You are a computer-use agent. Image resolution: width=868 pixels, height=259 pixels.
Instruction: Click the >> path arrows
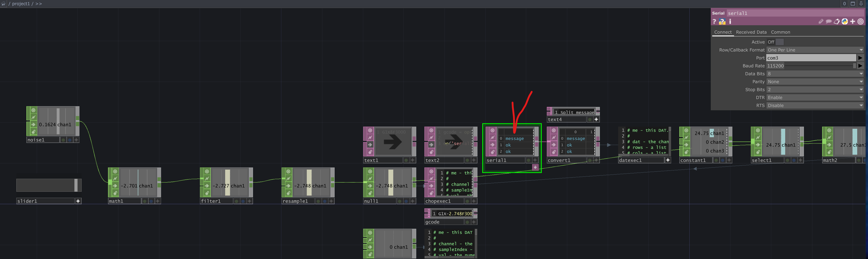[38, 4]
